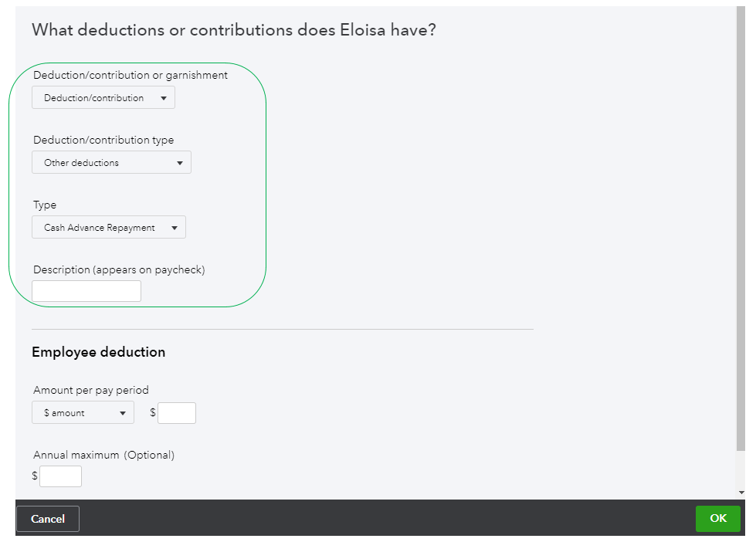This screenshot has height=542, width=756.
Task: Open the Deduction/contribution or garnishment dropdown
Action: (x=103, y=98)
